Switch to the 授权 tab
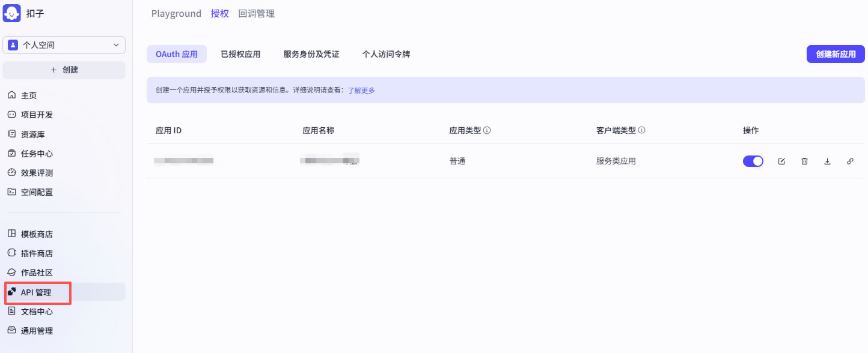The image size is (868, 353). click(x=220, y=13)
